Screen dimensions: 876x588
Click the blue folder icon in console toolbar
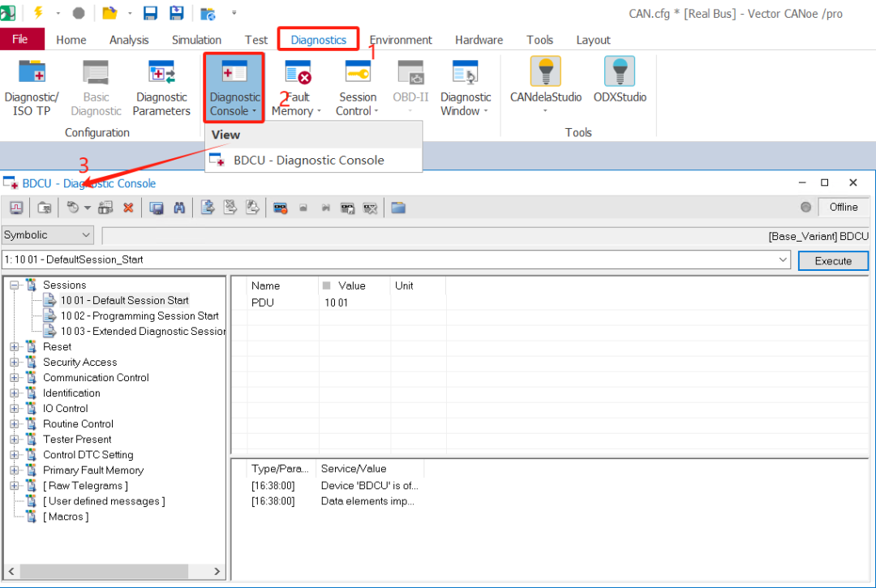pyautogui.click(x=397, y=208)
